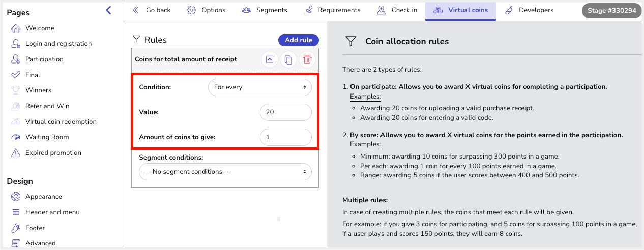This screenshot has height=250, width=644.
Task: Open the Virtual coin redemption page
Action: pyautogui.click(x=61, y=122)
